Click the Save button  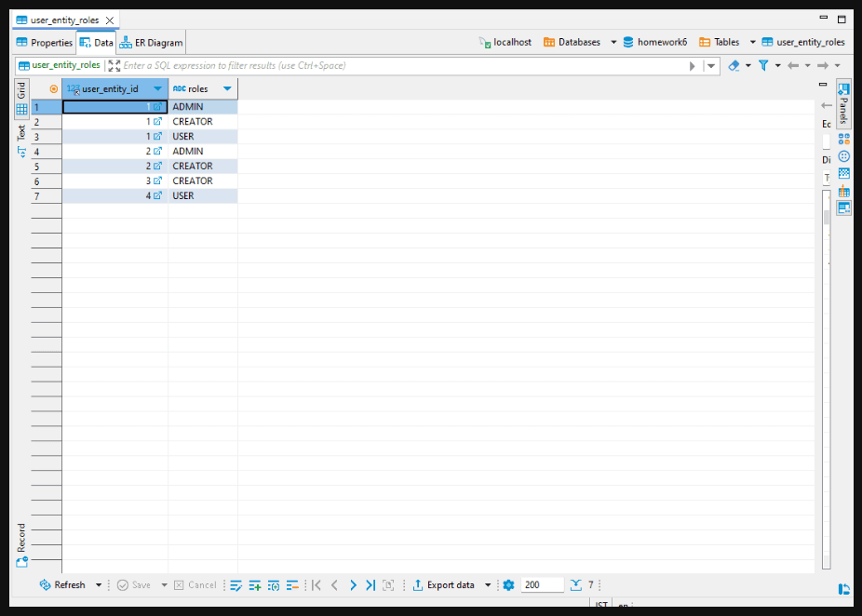[x=134, y=585]
